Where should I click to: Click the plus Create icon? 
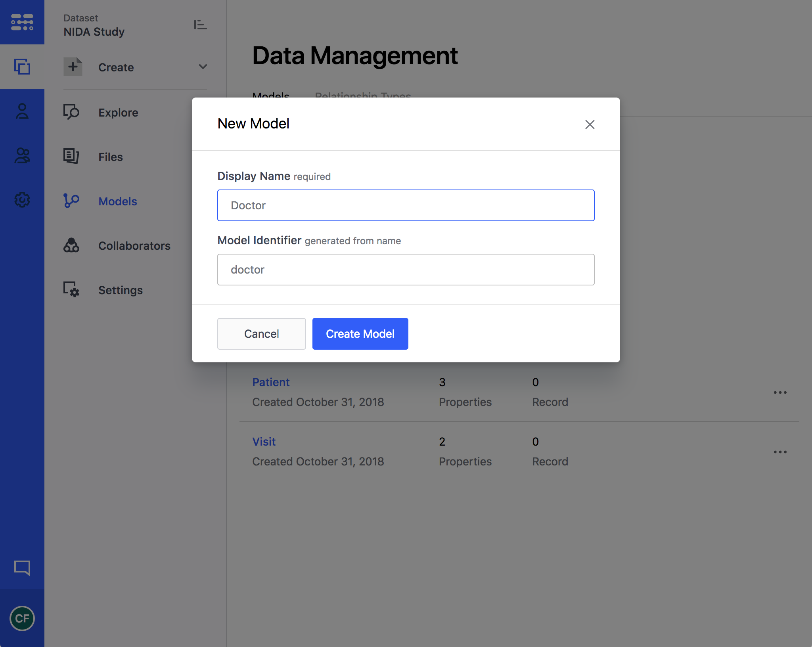(x=73, y=67)
